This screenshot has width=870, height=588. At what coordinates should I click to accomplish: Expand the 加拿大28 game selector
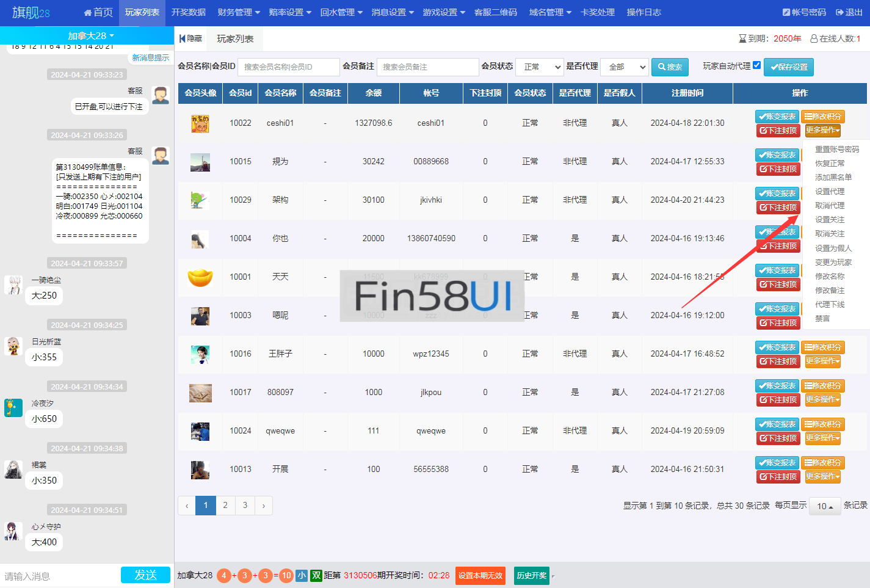[x=90, y=36]
